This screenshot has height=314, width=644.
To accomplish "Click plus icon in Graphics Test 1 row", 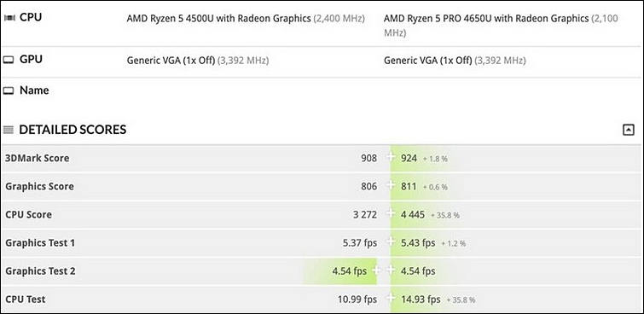I will pos(391,242).
